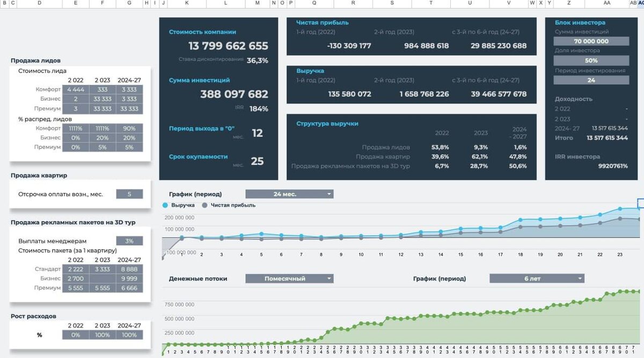Select the Доля инвестора field 50%
Image resolution: width=644 pixels, height=358 pixels.
click(x=591, y=61)
